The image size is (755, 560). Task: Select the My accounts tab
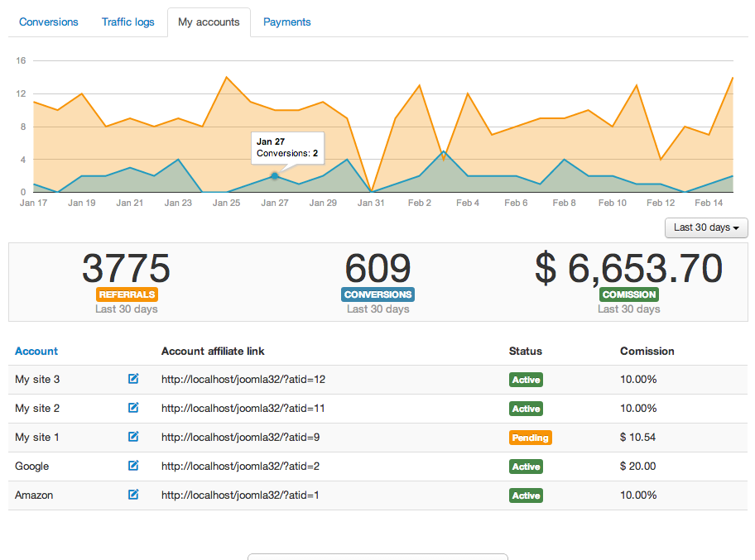click(x=209, y=22)
